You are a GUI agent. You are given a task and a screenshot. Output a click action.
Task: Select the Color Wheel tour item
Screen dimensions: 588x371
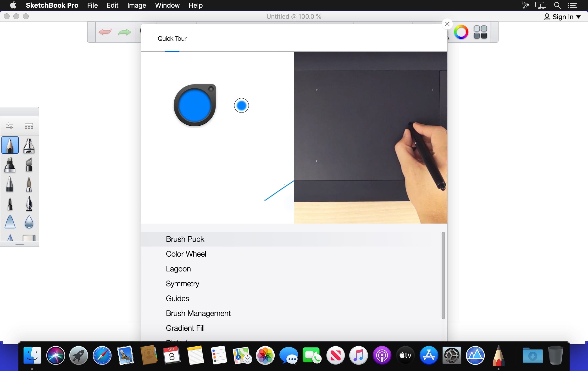[186, 254]
